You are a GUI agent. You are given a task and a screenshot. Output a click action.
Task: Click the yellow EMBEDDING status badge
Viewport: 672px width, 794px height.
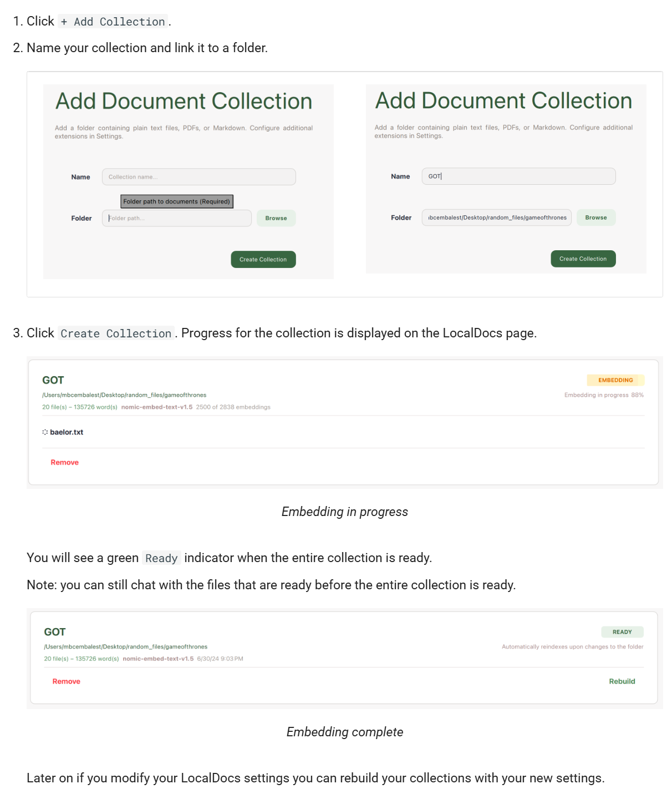(x=615, y=380)
